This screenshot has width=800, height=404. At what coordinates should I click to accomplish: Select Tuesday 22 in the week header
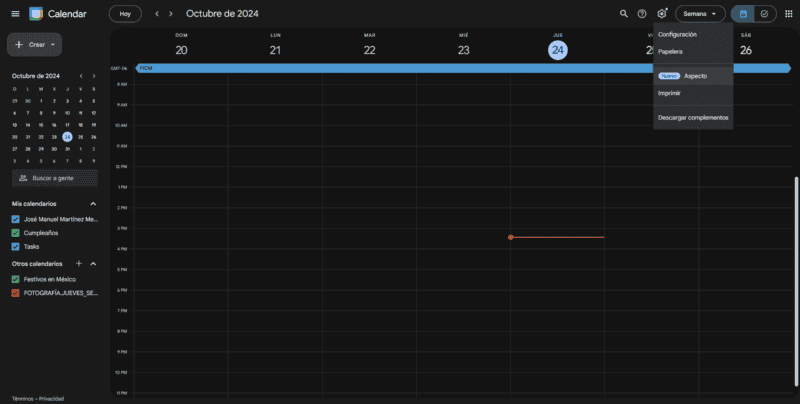pyautogui.click(x=369, y=50)
